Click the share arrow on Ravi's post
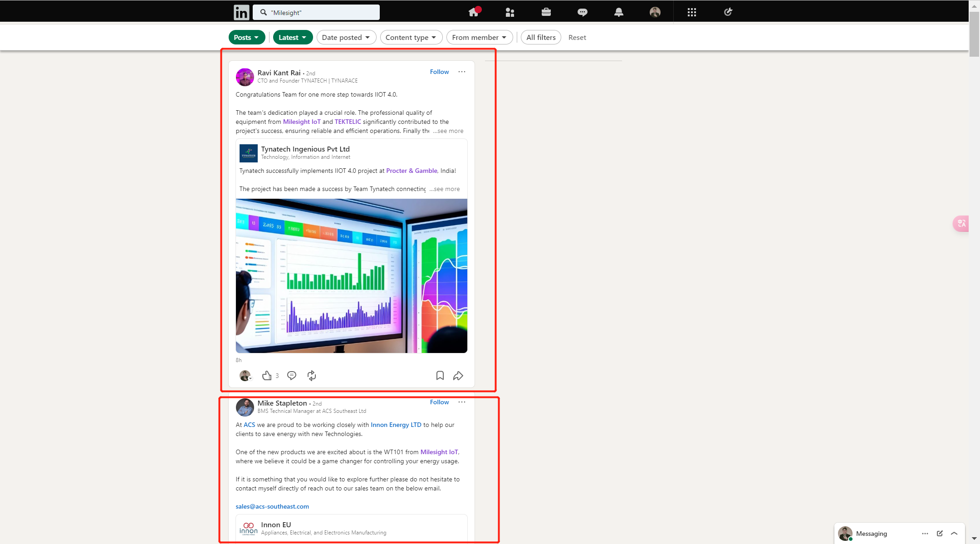Image resolution: width=980 pixels, height=544 pixels. (458, 376)
